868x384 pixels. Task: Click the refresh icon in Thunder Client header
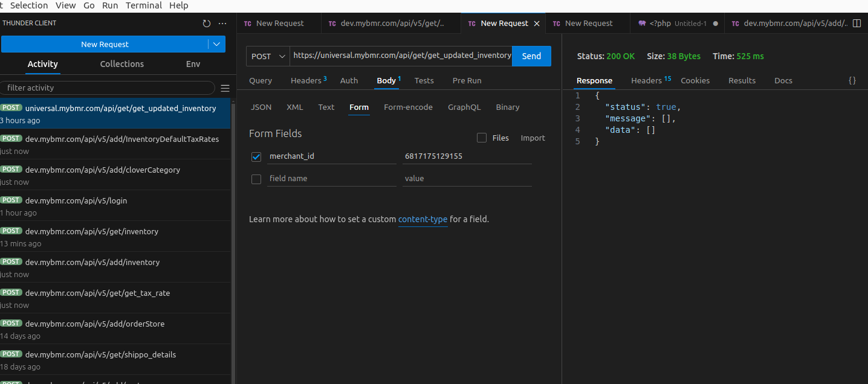(x=207, y=24)
